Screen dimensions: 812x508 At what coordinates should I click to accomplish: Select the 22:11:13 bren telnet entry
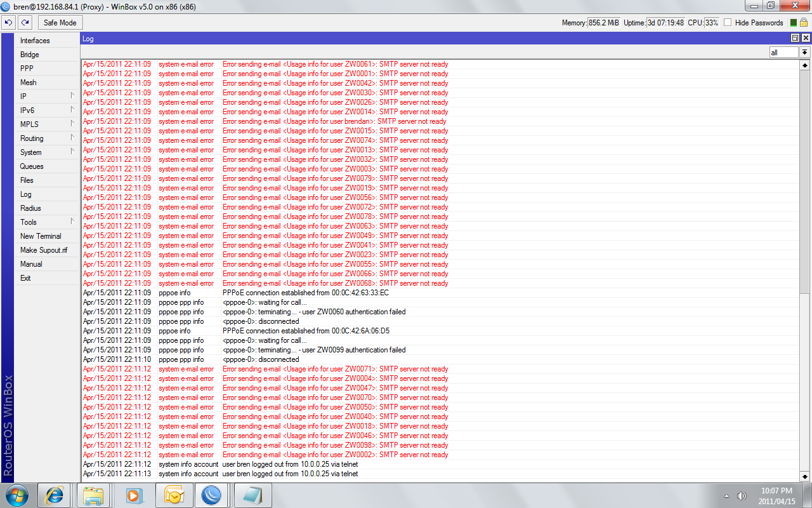[x=440, y=474]
